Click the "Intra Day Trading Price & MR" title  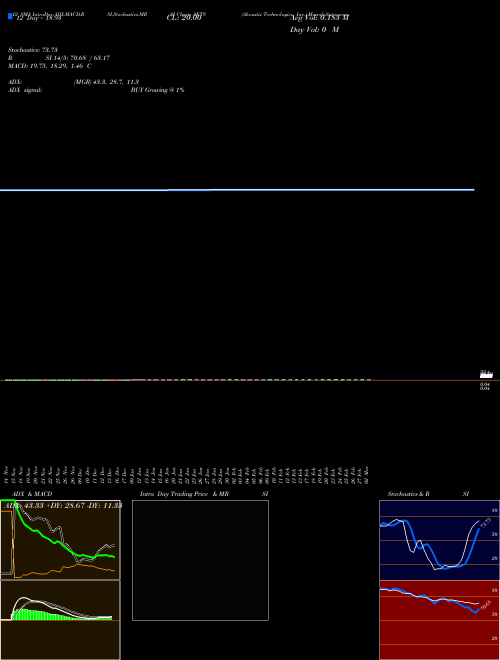coord(184,494)
